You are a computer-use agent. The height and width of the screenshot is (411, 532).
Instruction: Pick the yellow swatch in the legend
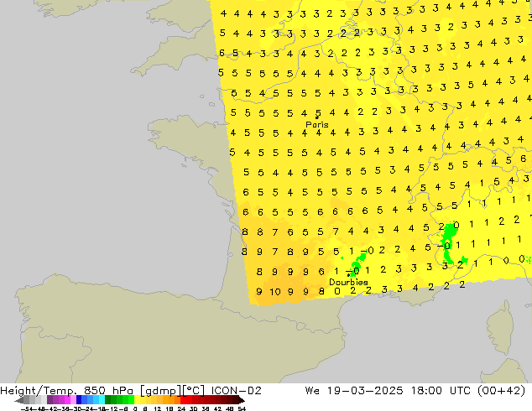[137, 400]
